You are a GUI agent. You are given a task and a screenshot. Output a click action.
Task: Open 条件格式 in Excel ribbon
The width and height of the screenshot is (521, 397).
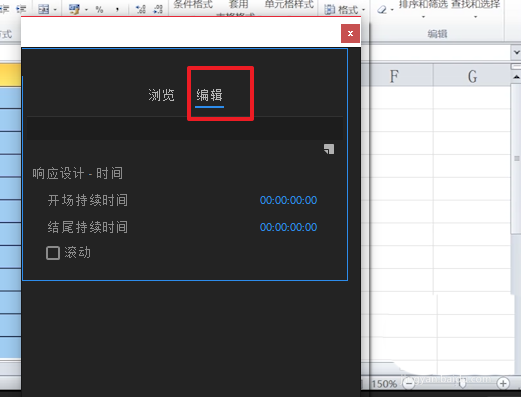click(193, 5)
